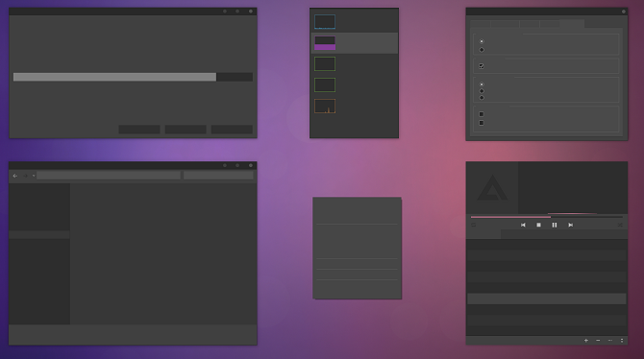The width and height of the screenshot is (644, 359).
Task: Click the pink seek bar in the player
Action: (547, 217)
